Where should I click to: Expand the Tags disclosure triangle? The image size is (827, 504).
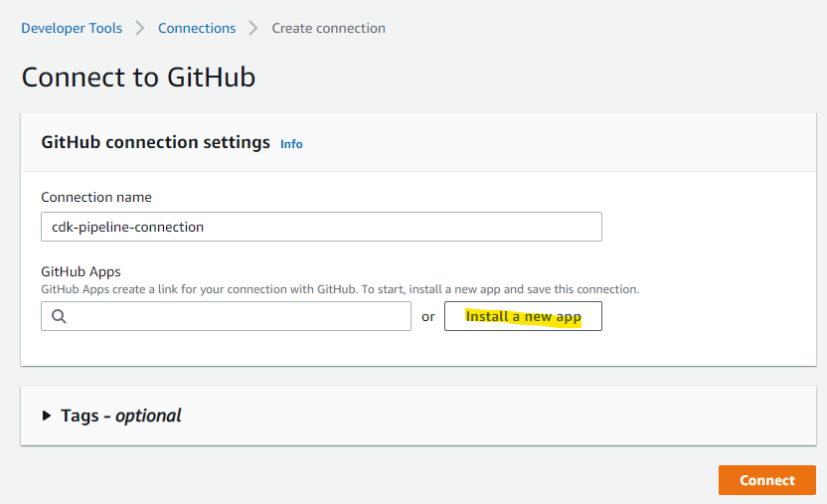47,416
